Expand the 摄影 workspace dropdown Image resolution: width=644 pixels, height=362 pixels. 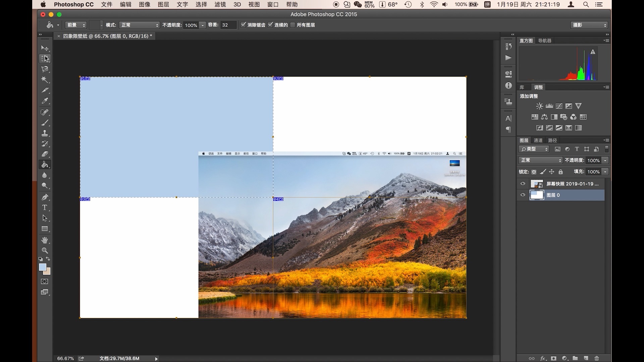[x=589, y=25]
